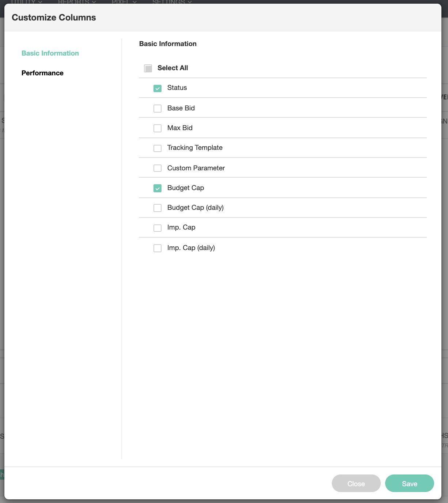The image size is (448, 503).
Task: Tick the Budget Cap (daily) checkbox
Action: [157, 208]
